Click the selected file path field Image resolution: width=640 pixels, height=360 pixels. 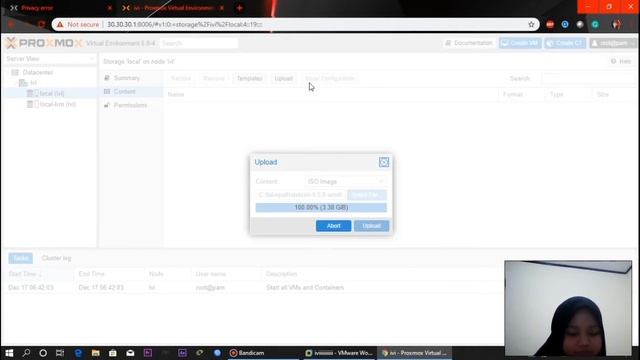tap(301, 195)
